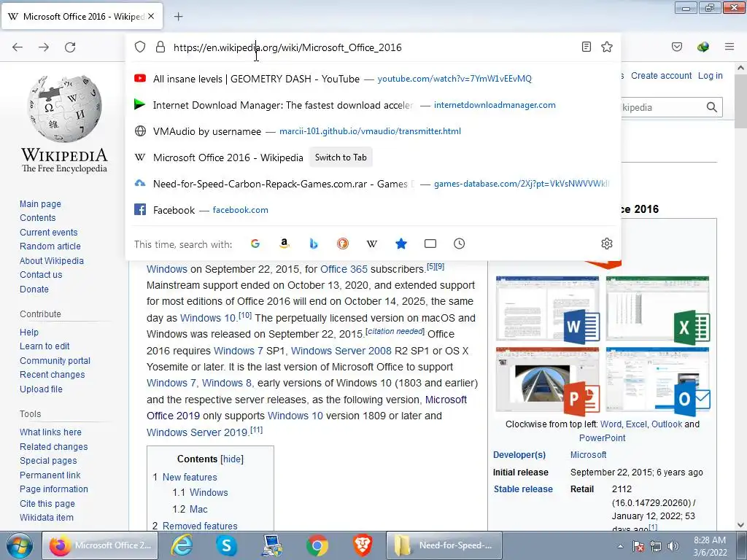The width and height of the screenshot is (747, 560).
Task: Bookmark this page with the star icon
Action: coord(607,47)
